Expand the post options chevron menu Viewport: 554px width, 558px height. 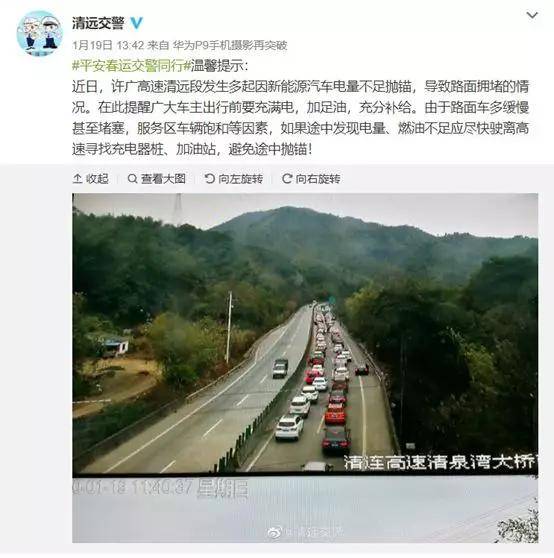pyautogui.click(x=532, y=15)
